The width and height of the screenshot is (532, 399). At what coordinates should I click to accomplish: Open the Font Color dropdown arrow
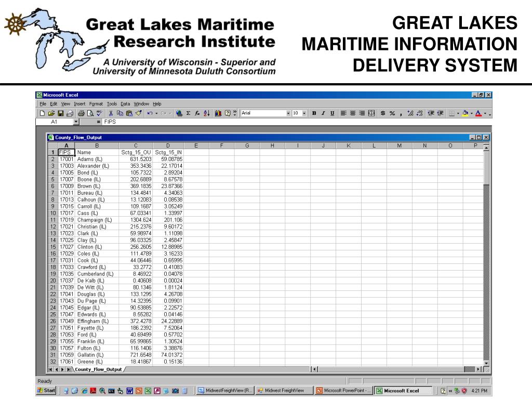click(x=485, y=113)
